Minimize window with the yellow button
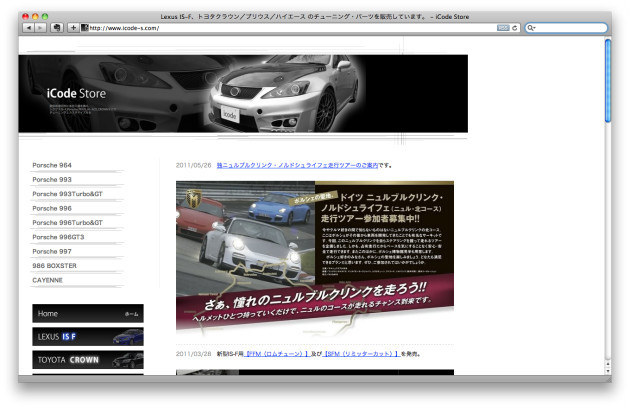The image size is (630, 408). coord(35,16)
